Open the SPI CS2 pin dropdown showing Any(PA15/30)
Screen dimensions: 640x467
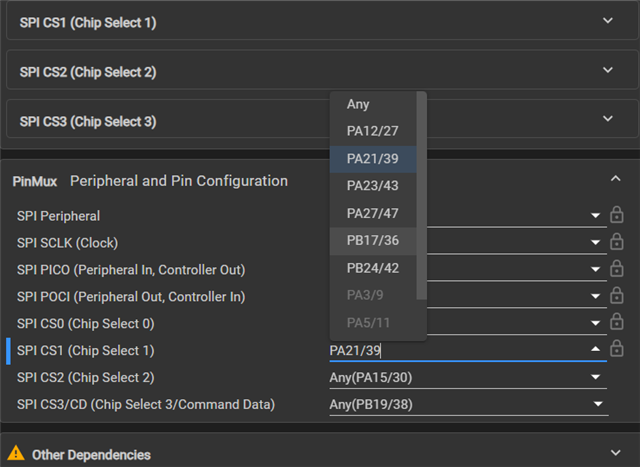pyautogui.click(x=468, y=378)
